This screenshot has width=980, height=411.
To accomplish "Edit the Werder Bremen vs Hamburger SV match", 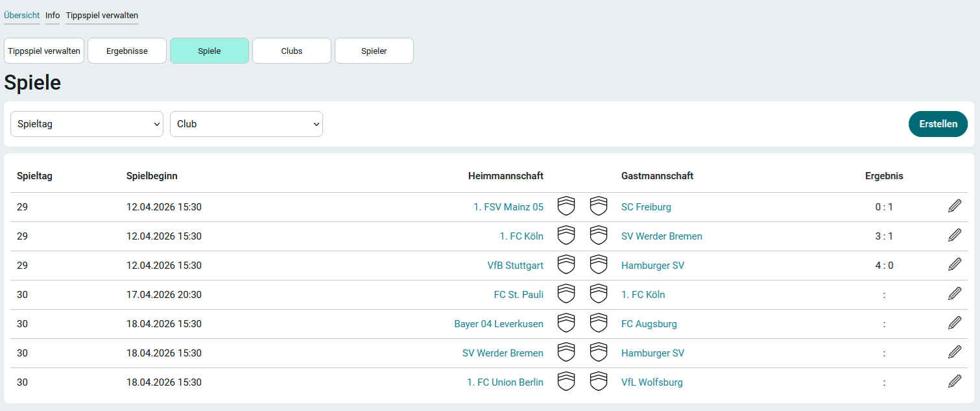I will [955, 353].
